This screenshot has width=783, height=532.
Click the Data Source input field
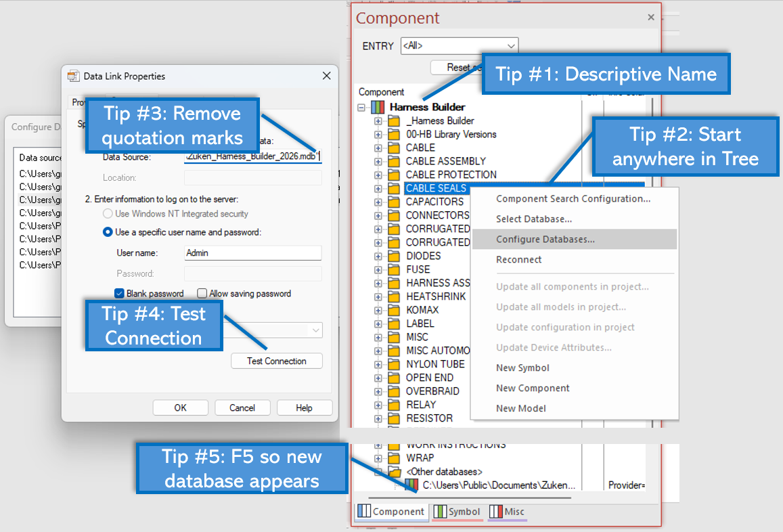coord(253,156)
